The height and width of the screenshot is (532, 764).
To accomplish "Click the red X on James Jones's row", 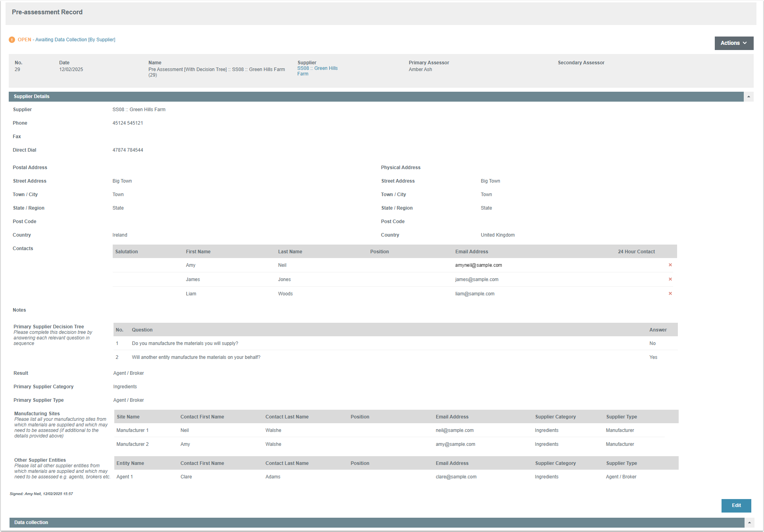I will click(670, 279).
